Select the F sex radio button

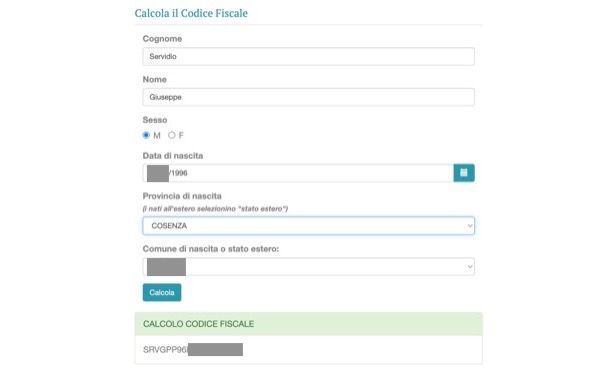coord(172,135)
